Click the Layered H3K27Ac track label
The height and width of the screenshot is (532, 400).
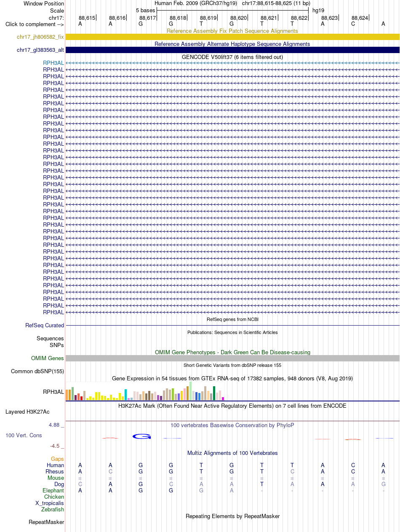click(x=27, y=412)
